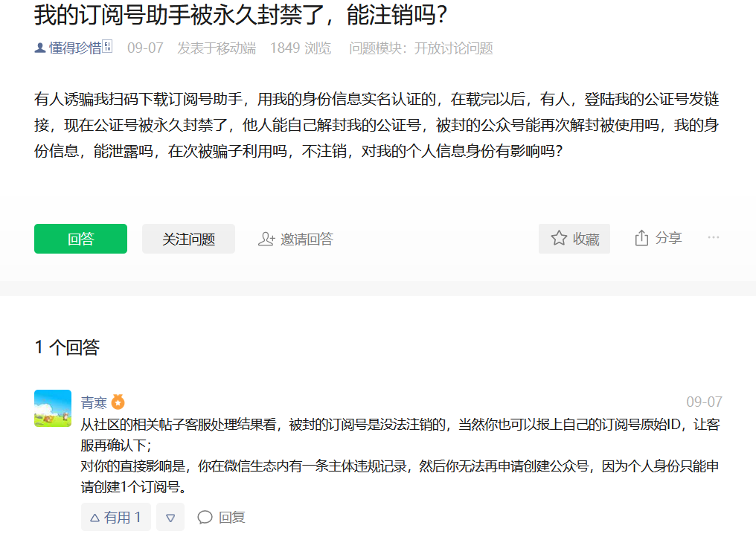The height and width of the screenshot is (534, 756).
Task: Downvote the answer with the down triangle
Action: pyautogui.click(x=170, y=517)
